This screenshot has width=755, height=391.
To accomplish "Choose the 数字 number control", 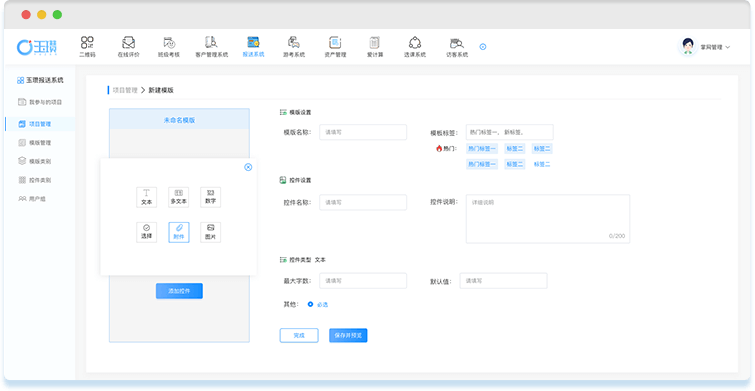I will [210, 197].
